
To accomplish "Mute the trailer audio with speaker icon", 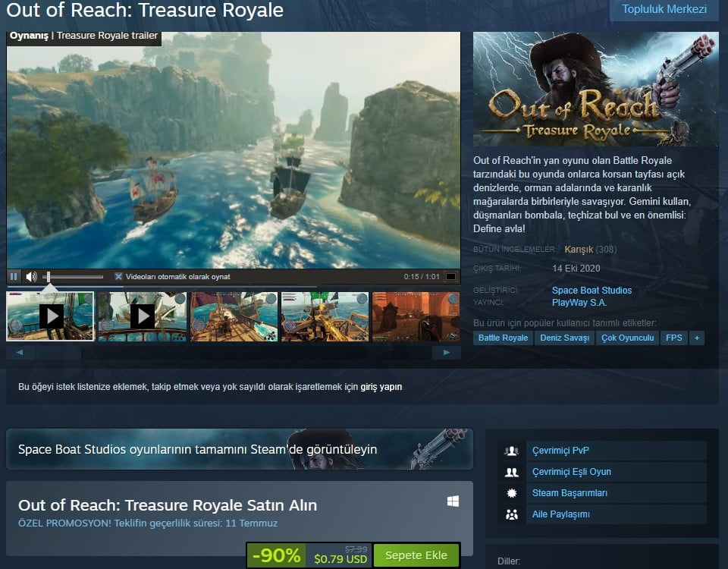I will tap(30, 276).
